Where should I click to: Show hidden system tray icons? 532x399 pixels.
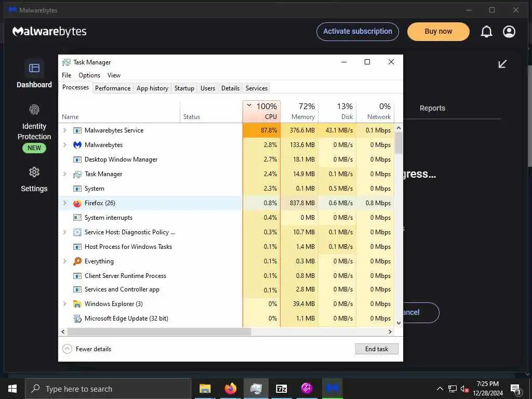[440, 389]
